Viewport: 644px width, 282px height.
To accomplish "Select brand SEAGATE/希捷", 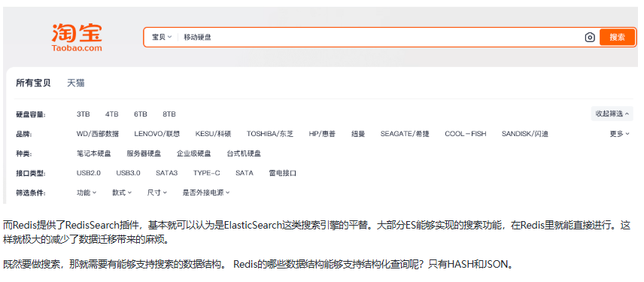I will (405, 134).
